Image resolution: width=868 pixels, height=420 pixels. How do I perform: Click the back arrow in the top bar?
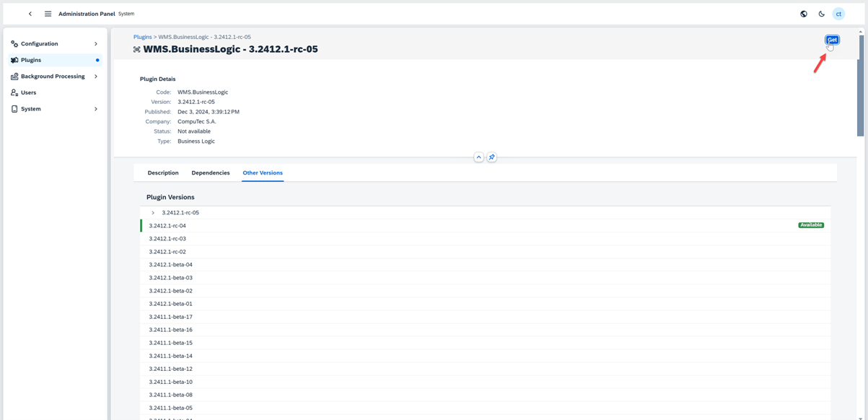click(x=30, y=13)
